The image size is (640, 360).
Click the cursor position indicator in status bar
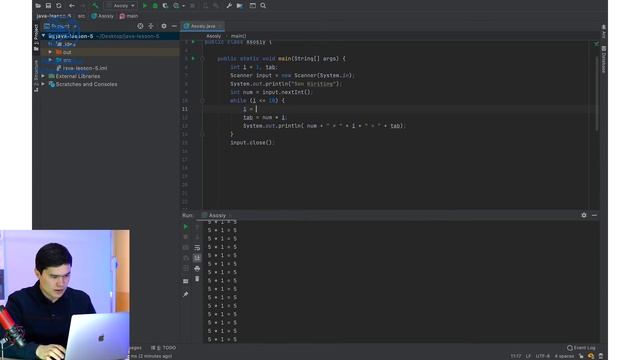[x=516, y=356]
